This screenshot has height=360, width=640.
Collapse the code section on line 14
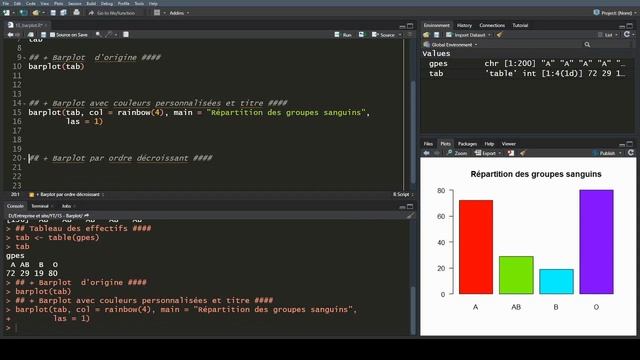[24, 103]
